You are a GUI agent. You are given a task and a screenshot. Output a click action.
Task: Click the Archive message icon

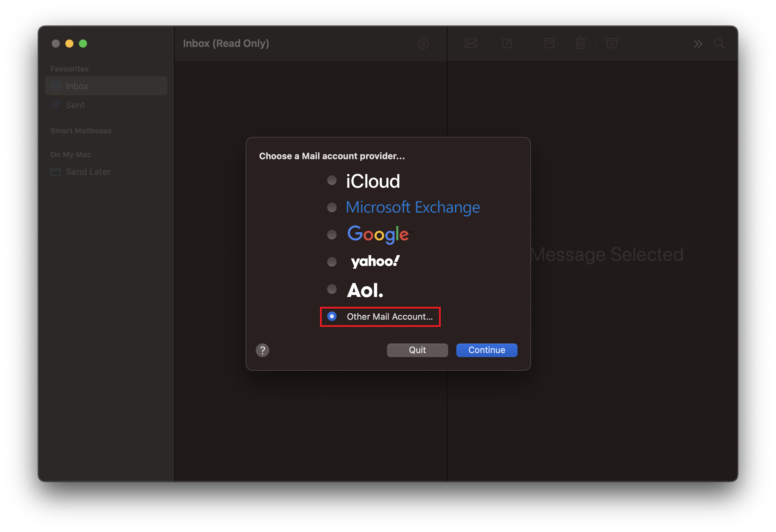click(x=549, y=43)
